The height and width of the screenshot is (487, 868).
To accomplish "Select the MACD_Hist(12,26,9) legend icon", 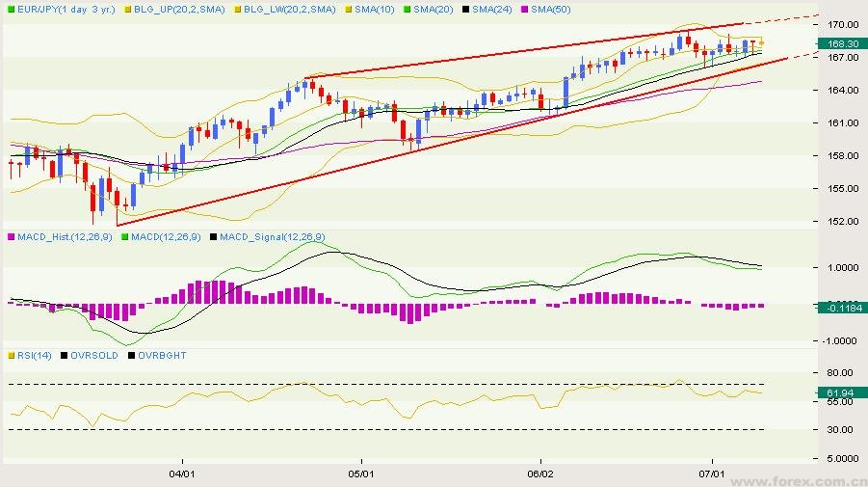I will tap(11, 236).
